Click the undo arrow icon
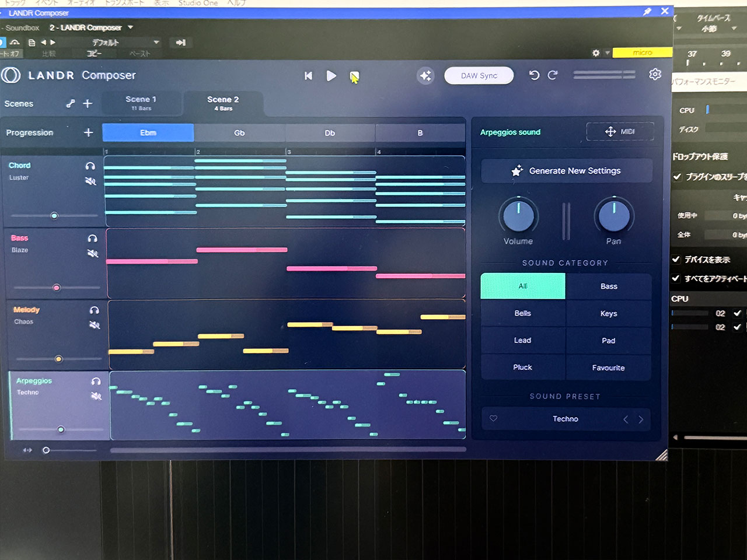 [533, 75]
